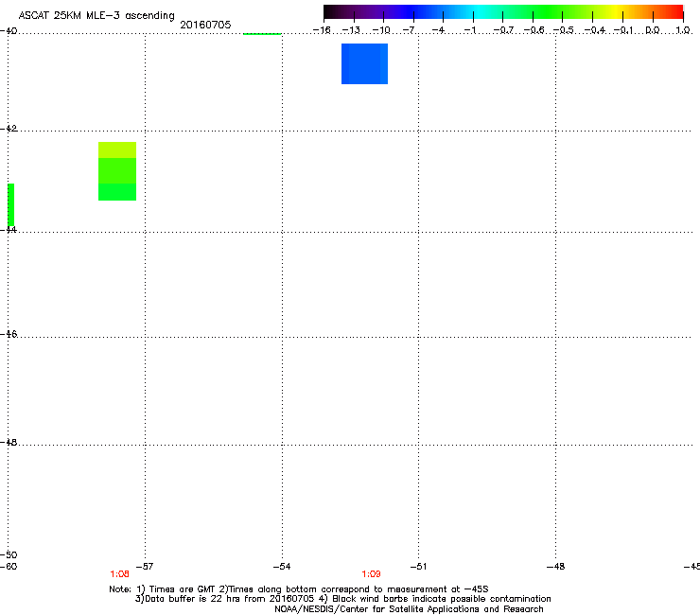Click the note about Data buffer is 22 hrs
This screenshot has height=615, width=700.
point(342,599)
